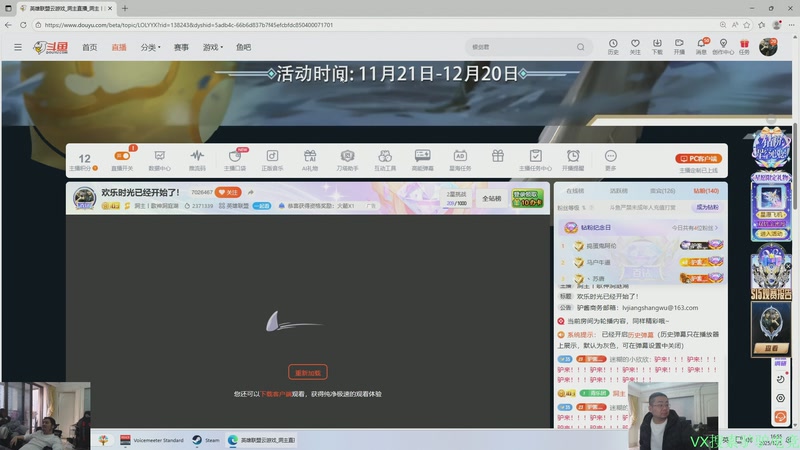Reload the page with browser refresh

pyautogui.click(x=23, y=25)
